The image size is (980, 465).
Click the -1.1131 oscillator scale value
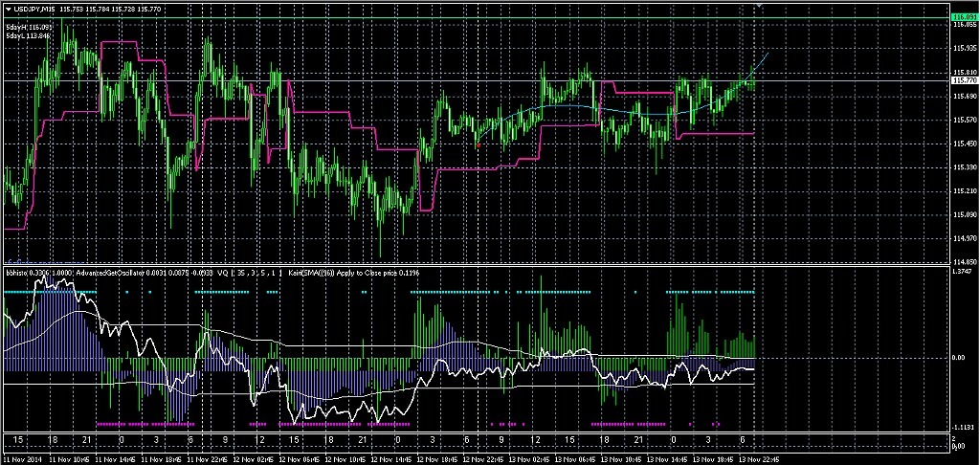click(963, 428)
